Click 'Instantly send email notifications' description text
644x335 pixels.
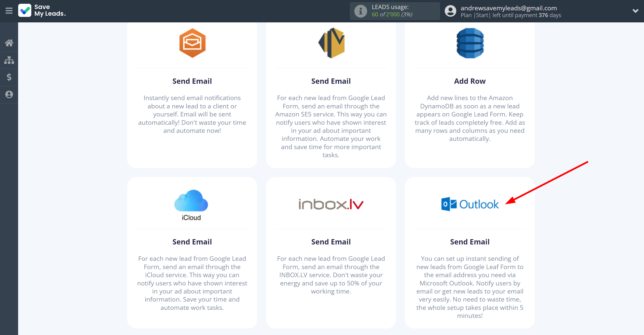point(192,114)
